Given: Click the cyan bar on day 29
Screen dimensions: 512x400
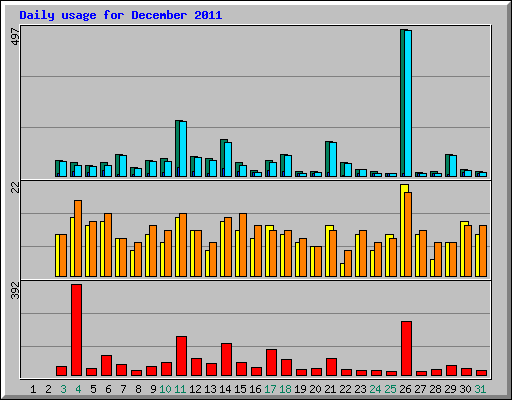Looking at the screenshot, I should (453, 166).
